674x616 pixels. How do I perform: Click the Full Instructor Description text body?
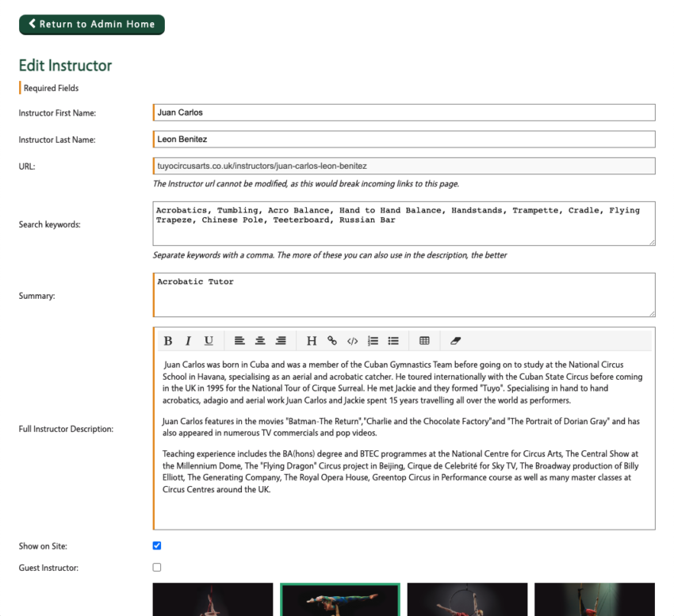(404, 438)
